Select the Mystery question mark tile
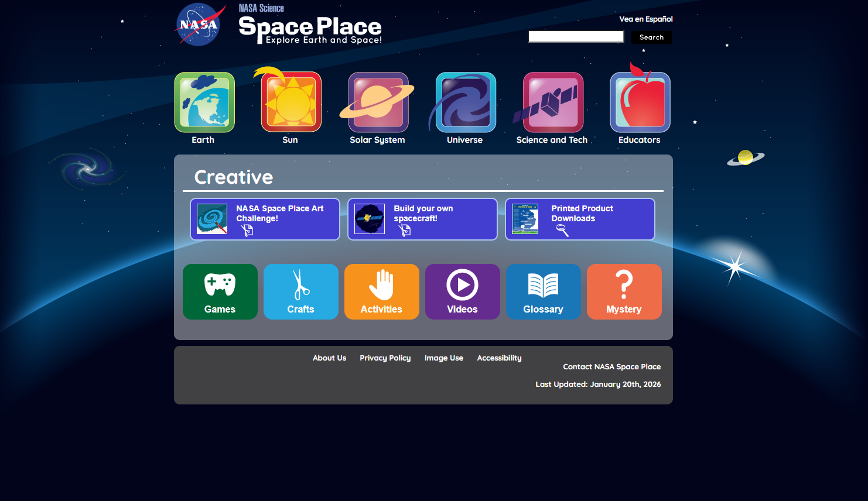The height and width of the screenshot is (501, 868). (x=624, y=291)
